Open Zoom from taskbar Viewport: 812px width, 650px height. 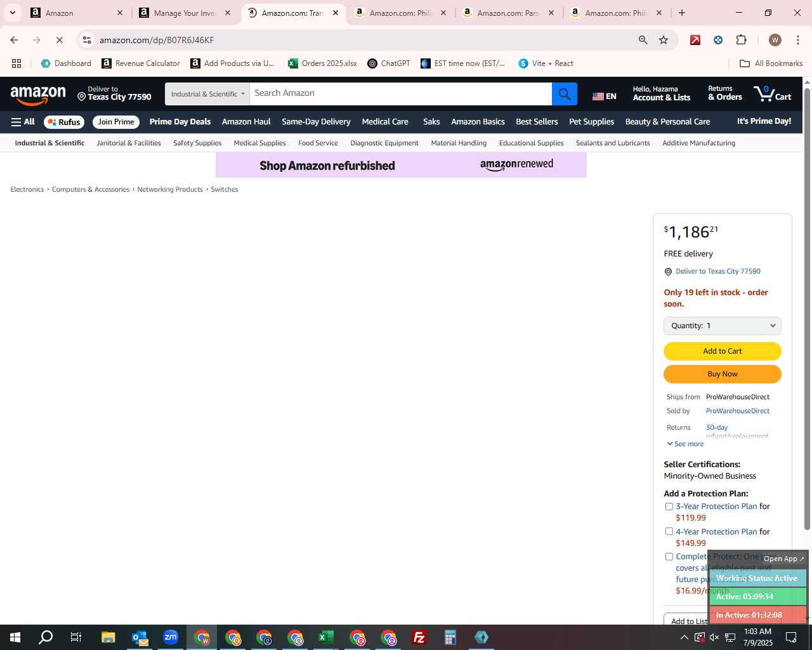(171, 637)
